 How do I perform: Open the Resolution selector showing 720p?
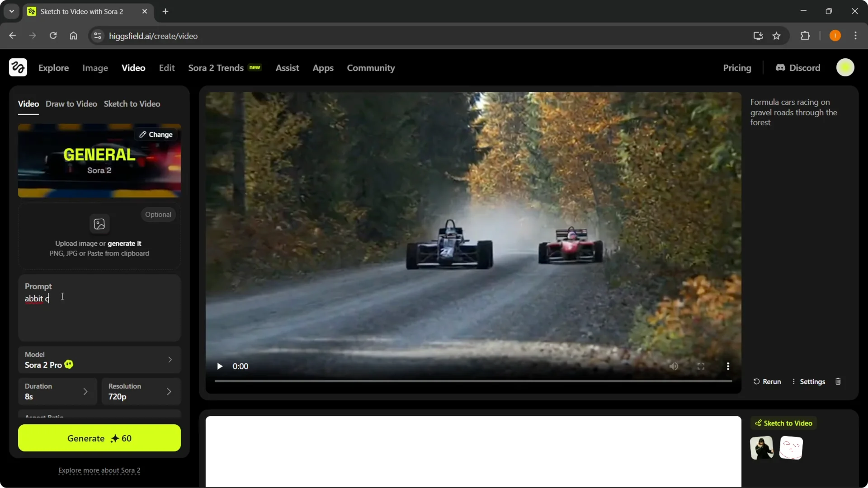tap(141, 391)
